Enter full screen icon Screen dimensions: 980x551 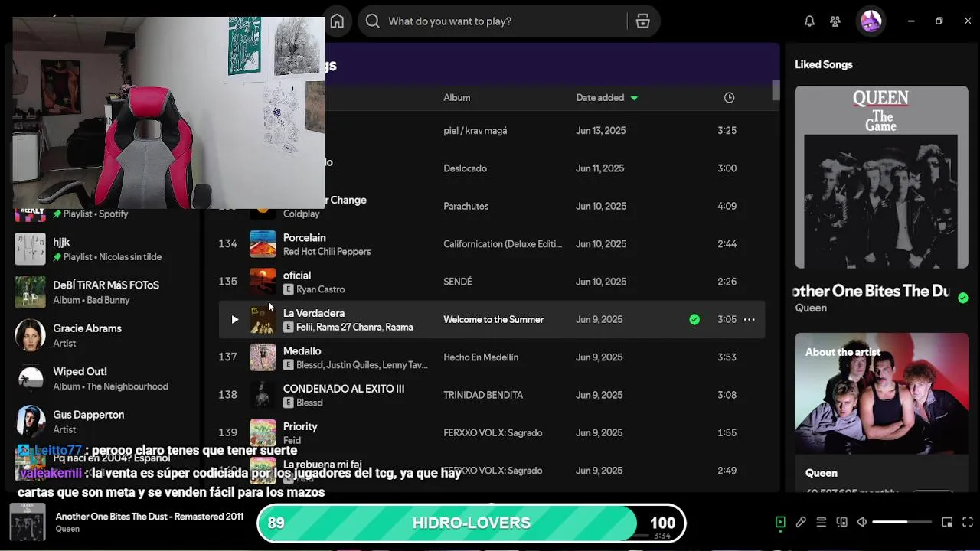click(967, 522)
